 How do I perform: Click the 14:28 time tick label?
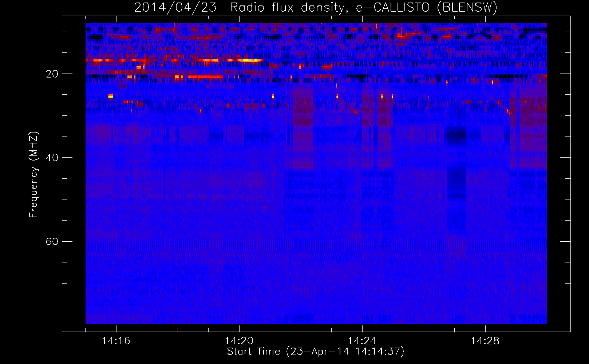click(x=485, y=341)
